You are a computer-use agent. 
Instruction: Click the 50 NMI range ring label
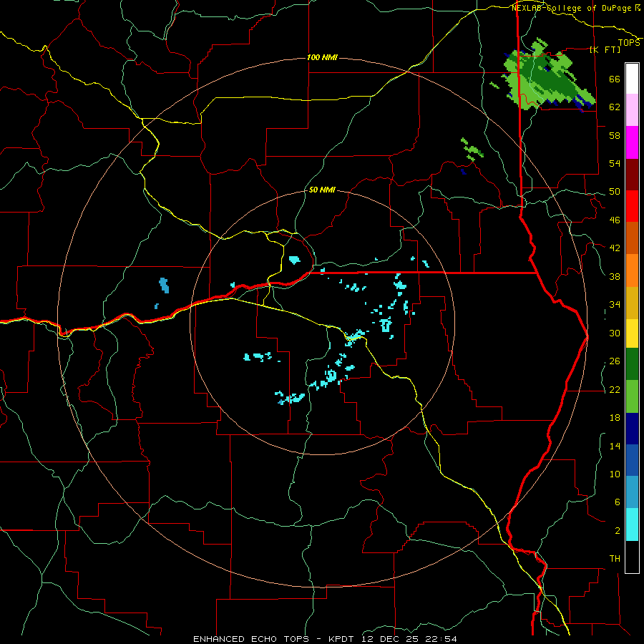pos(322,190)
